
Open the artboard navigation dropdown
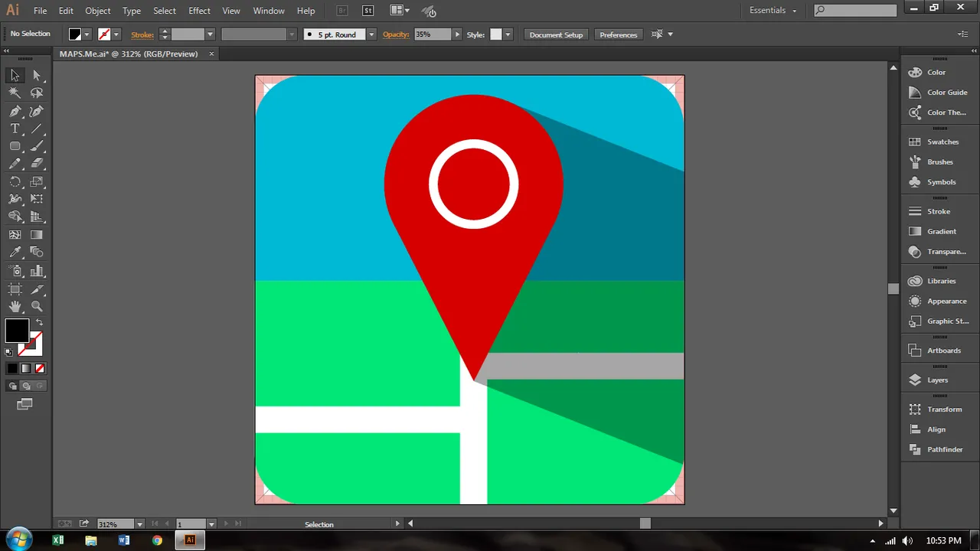click(x=211, y=524)
